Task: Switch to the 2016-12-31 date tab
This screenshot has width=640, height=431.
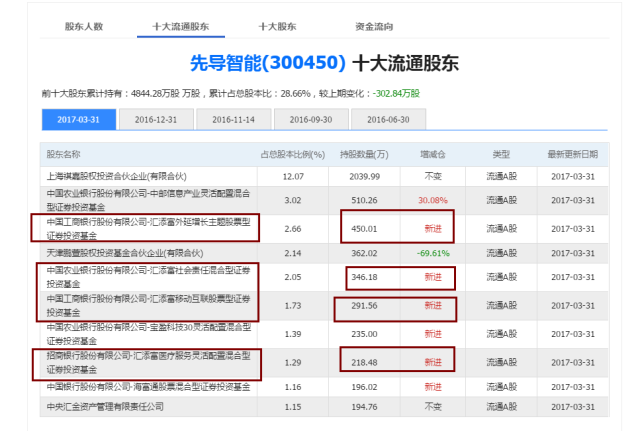Action: 156,120
